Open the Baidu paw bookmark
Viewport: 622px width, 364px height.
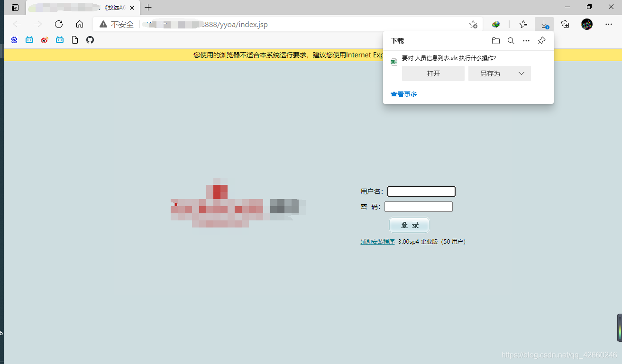click(x=14, y=40)
